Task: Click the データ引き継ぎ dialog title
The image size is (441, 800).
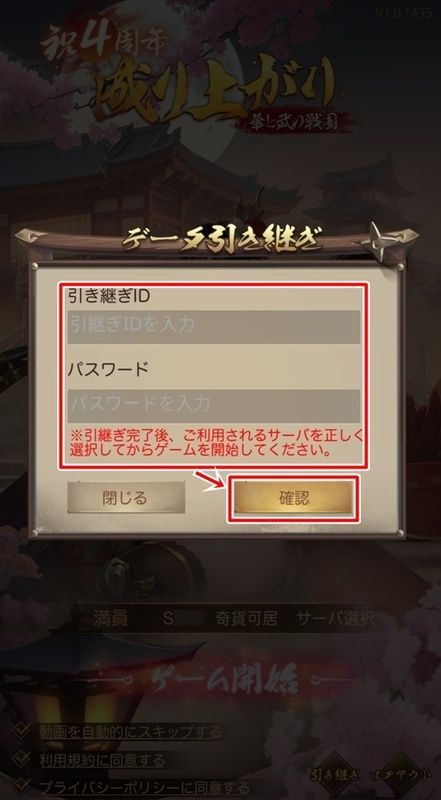Action: 222,238
